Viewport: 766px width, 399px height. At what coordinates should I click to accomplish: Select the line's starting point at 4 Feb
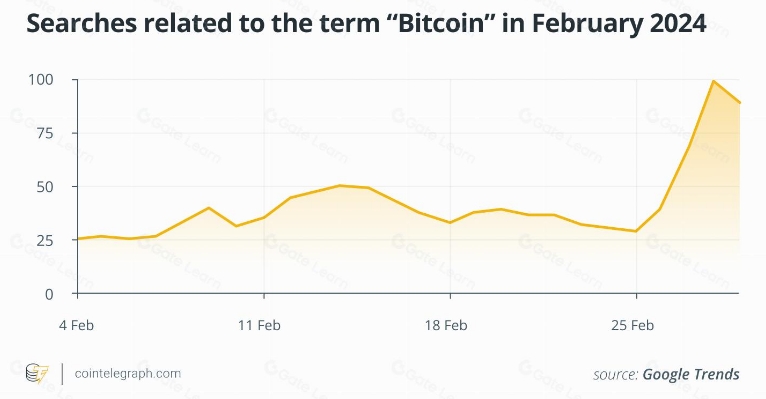(78, 239)
